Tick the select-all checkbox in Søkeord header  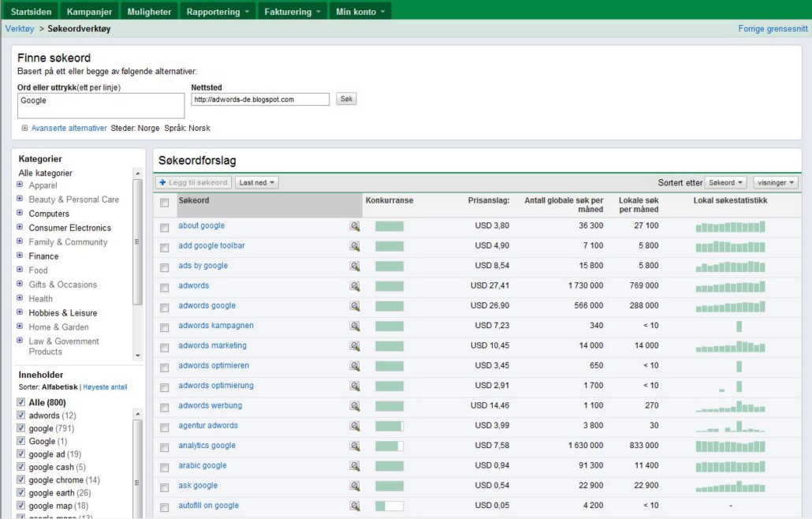[165, 203]
